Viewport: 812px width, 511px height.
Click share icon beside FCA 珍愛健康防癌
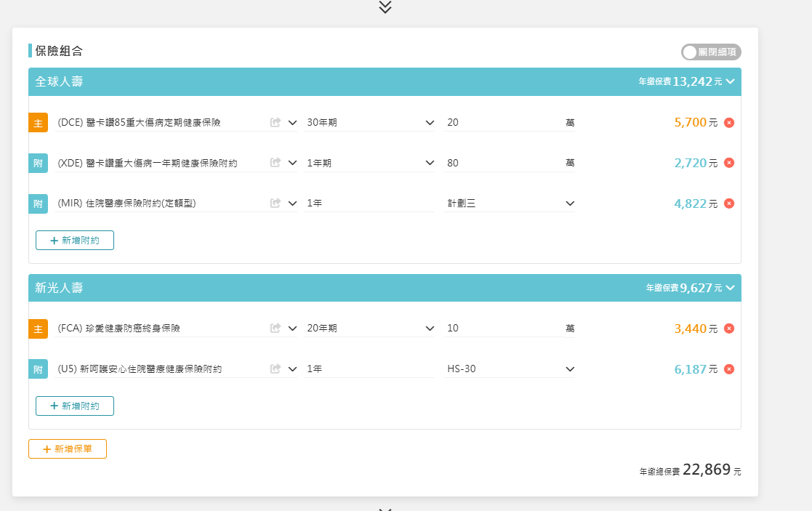tap(276, 329)
